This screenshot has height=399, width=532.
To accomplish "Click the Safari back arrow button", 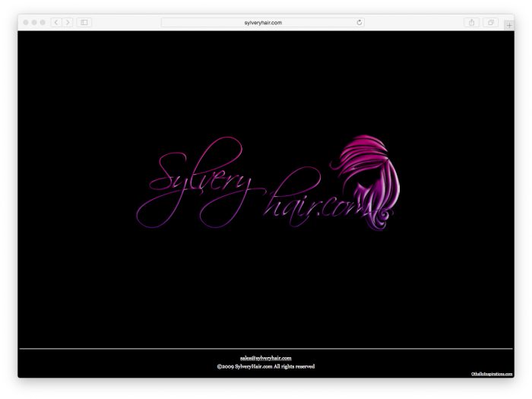I will tap(56, 23).
